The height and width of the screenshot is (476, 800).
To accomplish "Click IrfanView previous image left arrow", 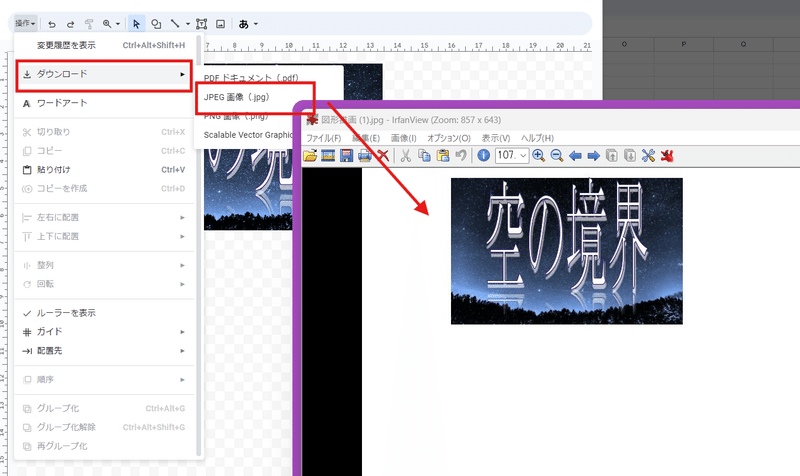I will click(x=575, y=156).
